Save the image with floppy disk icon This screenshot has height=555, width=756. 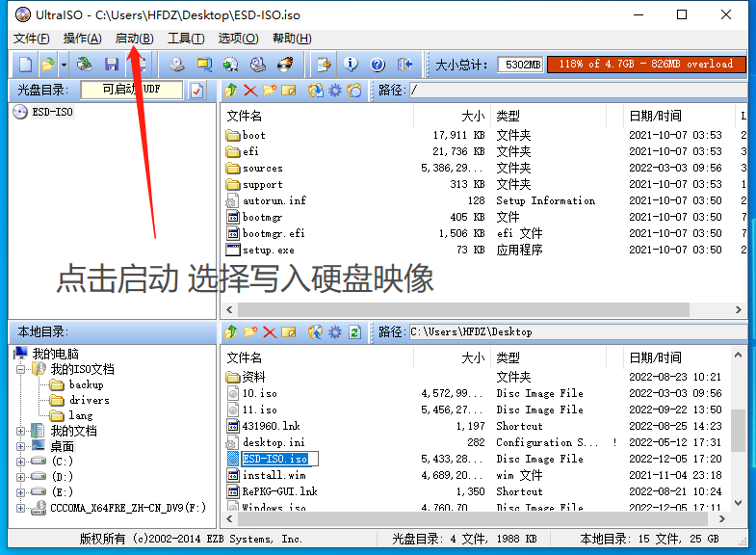pyautogui.click(x=112, y=65)
